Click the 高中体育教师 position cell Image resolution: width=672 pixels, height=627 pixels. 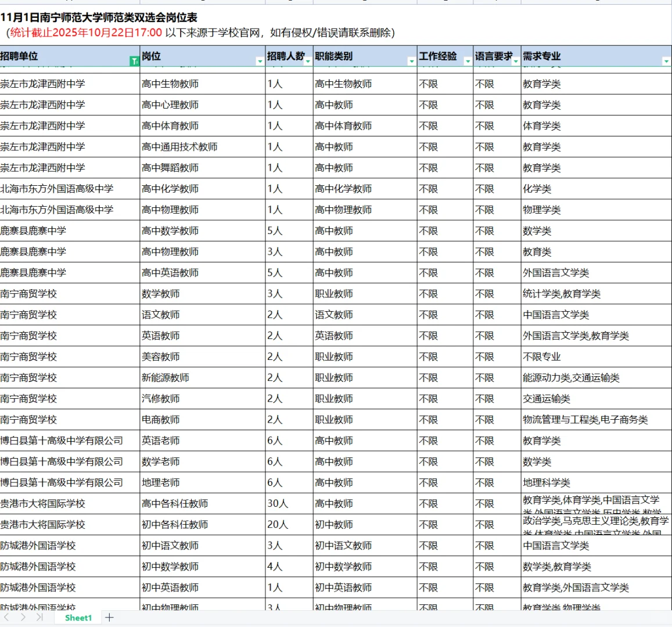[202, 126]
